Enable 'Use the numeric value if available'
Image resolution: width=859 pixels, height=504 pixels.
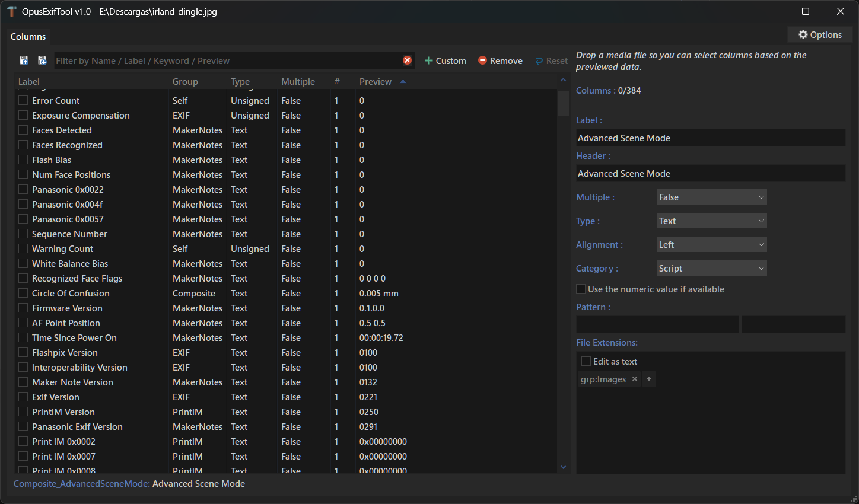(581, 289)
